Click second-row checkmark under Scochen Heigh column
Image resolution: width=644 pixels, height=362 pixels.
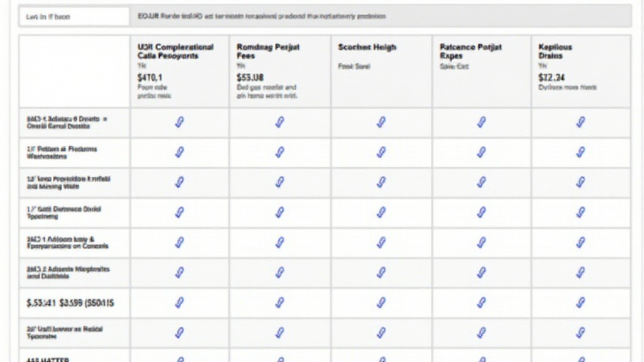tap(380, 152)
